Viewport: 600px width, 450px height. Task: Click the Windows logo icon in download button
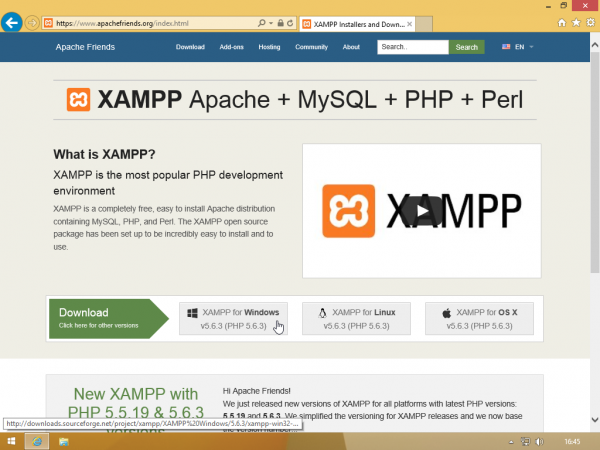192,313
